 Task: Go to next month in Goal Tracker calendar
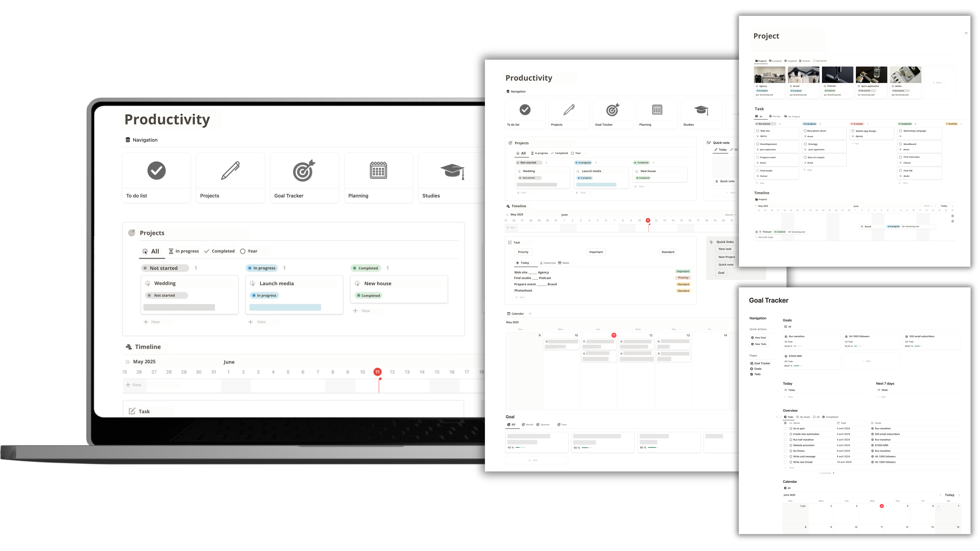(x=959, y=495)
